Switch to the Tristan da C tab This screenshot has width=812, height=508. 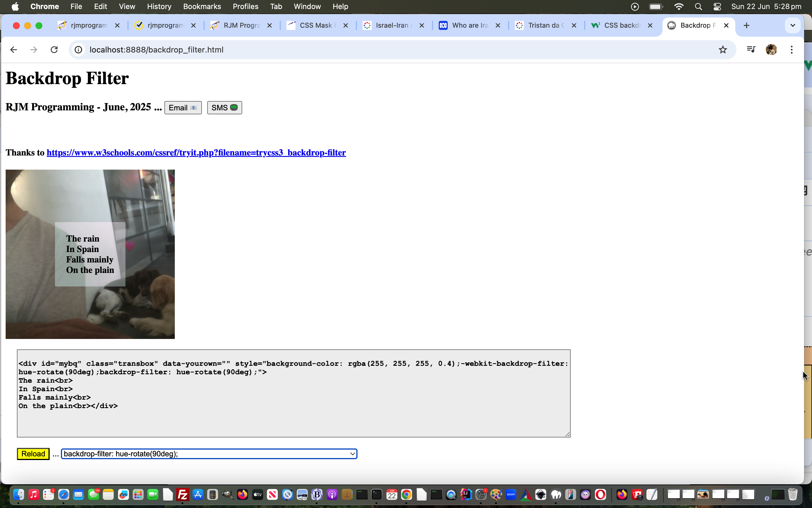[545, 25]
